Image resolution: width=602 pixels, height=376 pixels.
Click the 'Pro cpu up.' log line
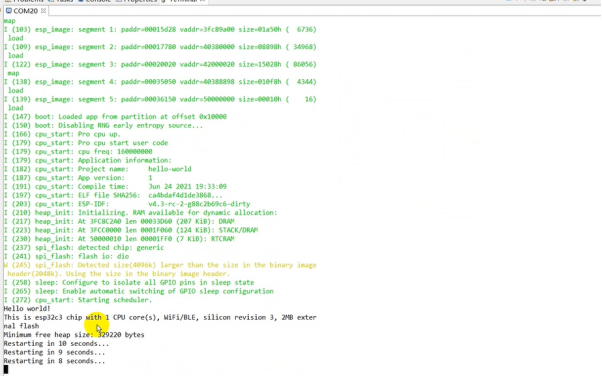pyautogui.click(x=62, y=134)
